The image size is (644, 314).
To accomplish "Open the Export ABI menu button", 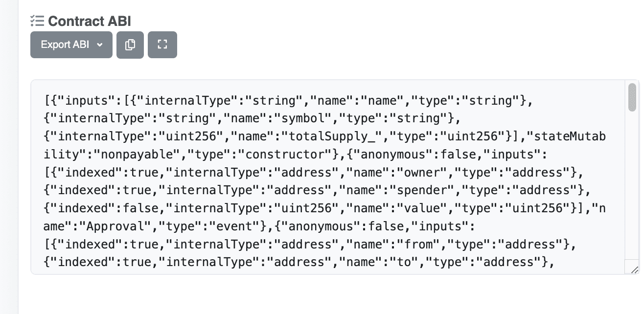I will 71,45.
